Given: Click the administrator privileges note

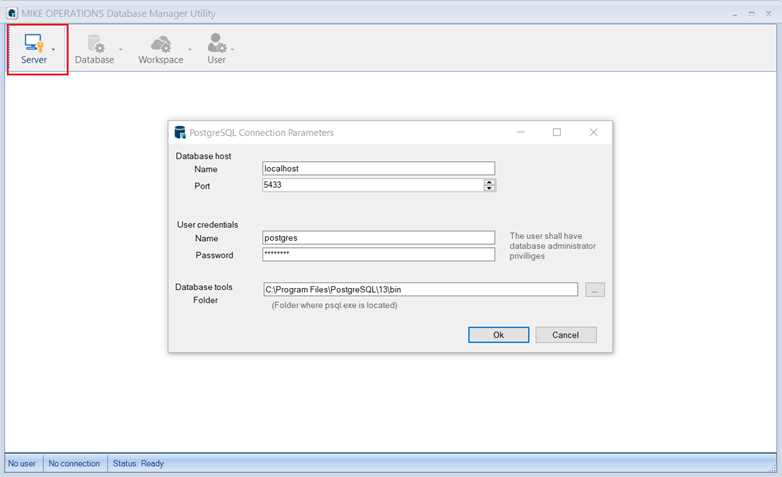Looking at the screenshot, I should (553, 246).
